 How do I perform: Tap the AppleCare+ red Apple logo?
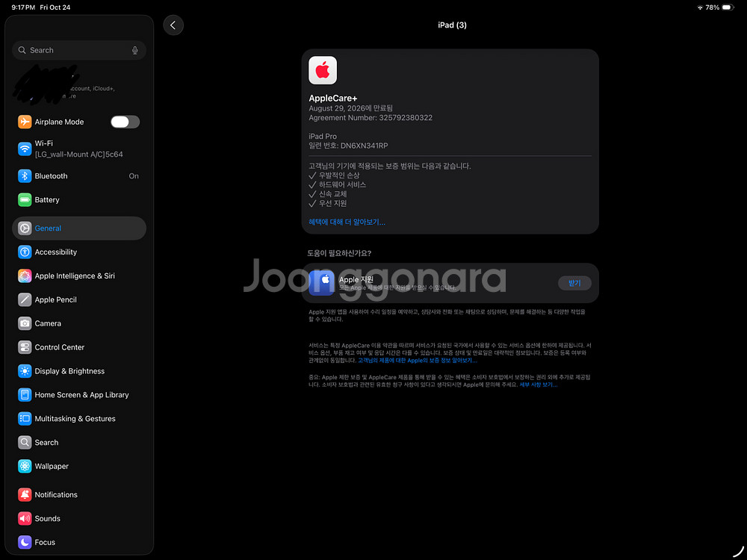[x=323, y=70]
